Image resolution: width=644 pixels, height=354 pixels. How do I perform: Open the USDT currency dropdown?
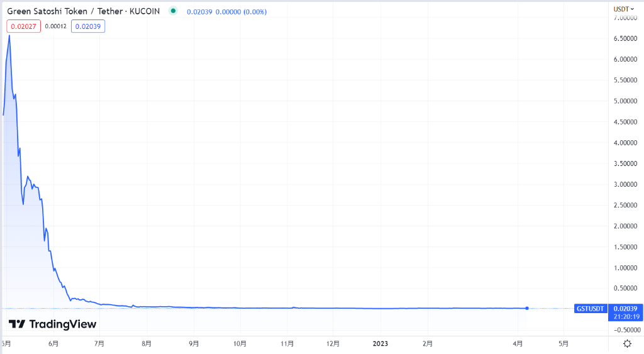[x=623, y=9]
